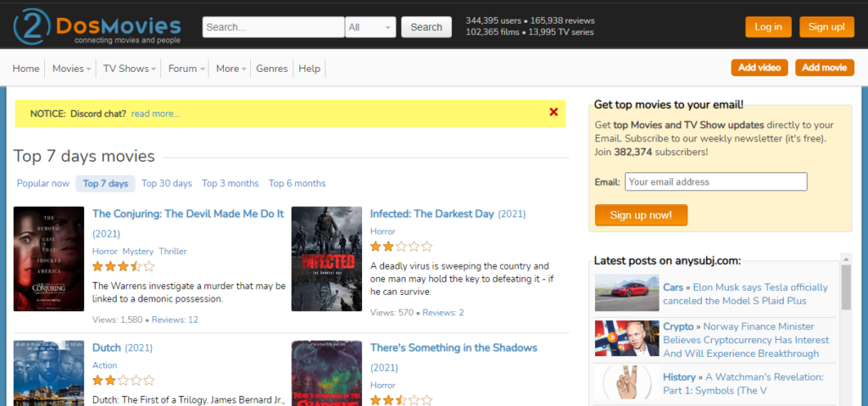
Task: Expand the More menu
Action: pos(231,69)
